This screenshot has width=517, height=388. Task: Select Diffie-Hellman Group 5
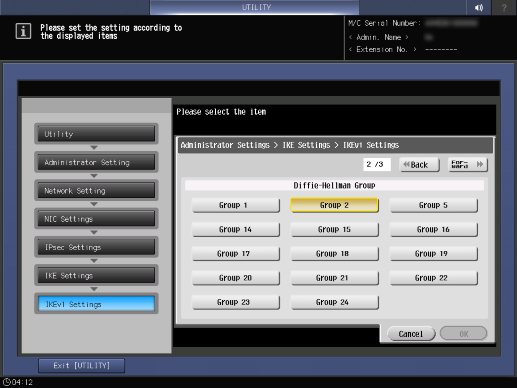(x=433, y=205)
